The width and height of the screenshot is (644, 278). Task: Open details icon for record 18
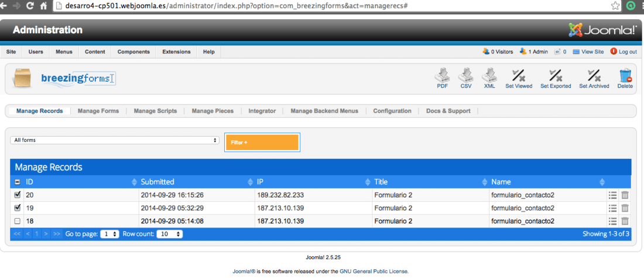click(x=612, y=221)
